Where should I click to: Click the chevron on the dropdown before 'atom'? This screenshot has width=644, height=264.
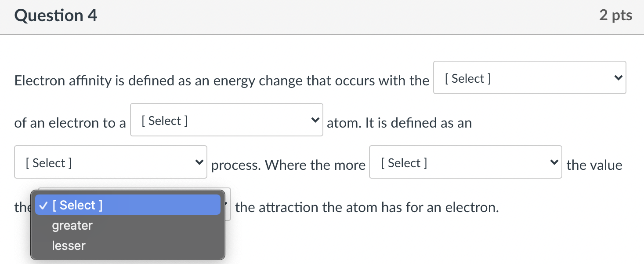pos(315,120)
